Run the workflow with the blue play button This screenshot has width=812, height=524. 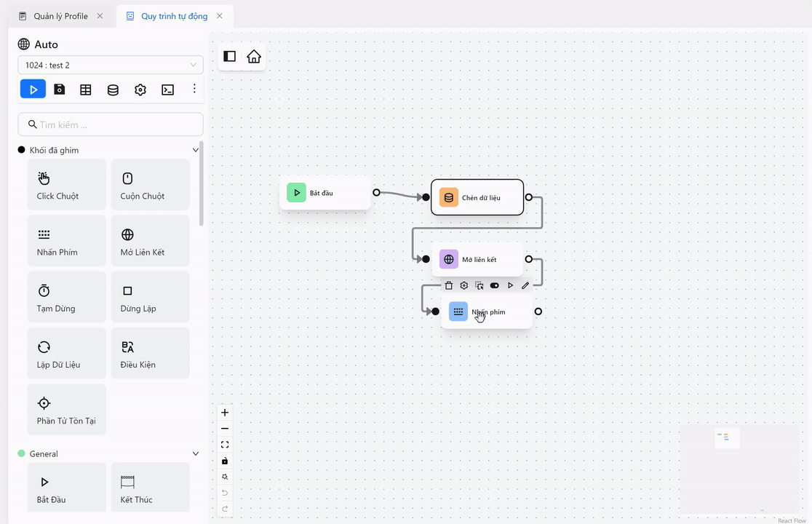pyautogui.click(x=33, y=90)
